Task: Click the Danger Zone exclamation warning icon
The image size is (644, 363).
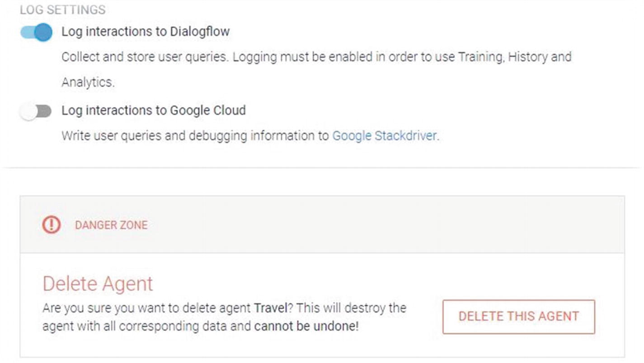Action: click(52, 224)
